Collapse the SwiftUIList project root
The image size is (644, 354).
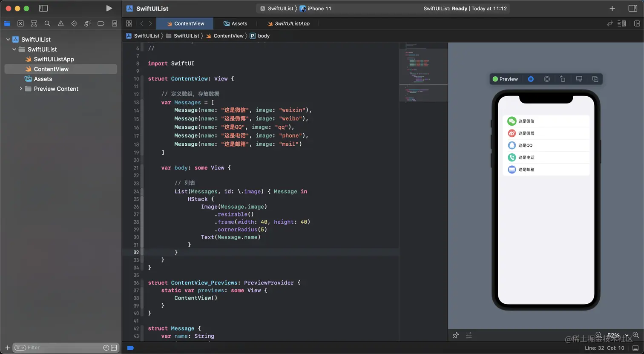[8, 40]
